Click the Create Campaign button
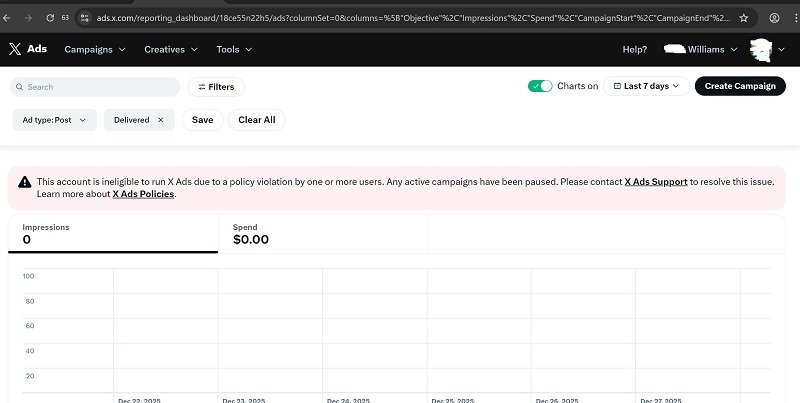Screen dimensions: 800x403 click(x=740, y=86)
